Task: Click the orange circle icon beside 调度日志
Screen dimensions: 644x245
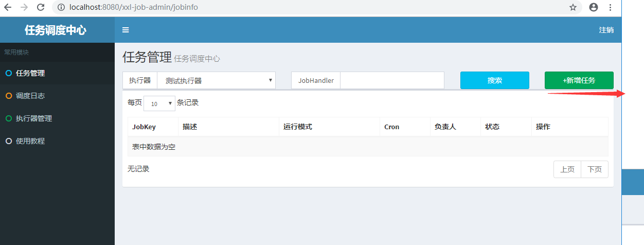Action: point(8,96)
